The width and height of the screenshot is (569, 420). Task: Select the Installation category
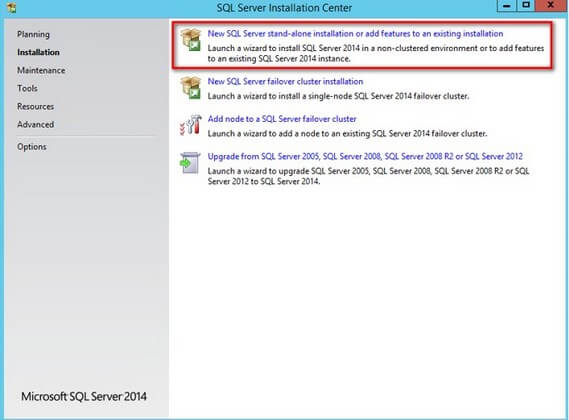pos(38,52)
